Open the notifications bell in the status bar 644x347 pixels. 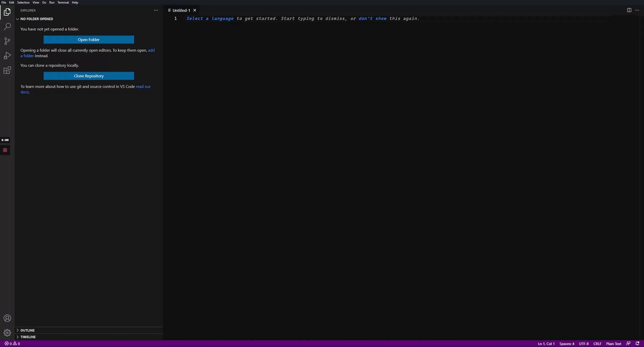click(x=637, y=344)
